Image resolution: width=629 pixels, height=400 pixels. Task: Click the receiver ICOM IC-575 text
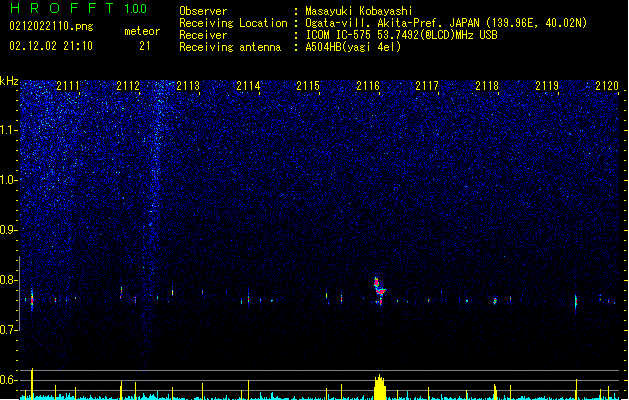pos(401,35)
